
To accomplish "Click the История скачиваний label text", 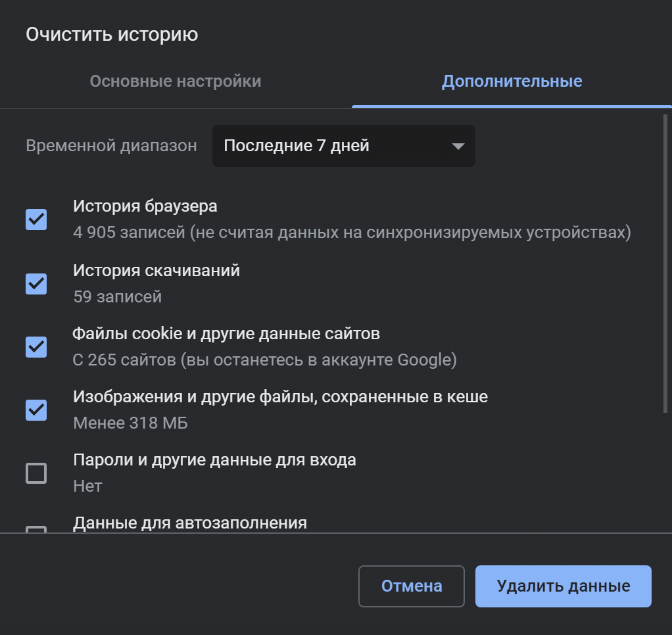I will tap(156, 270).
